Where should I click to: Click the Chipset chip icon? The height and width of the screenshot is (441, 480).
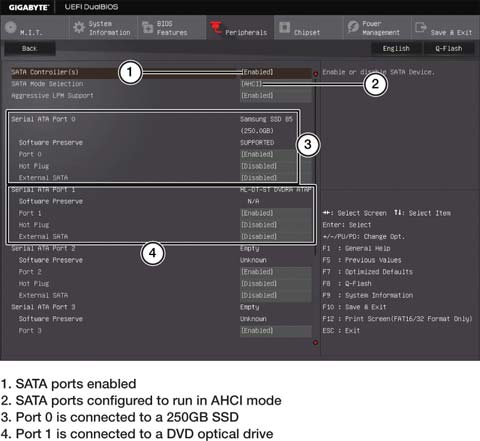(284, 27)
